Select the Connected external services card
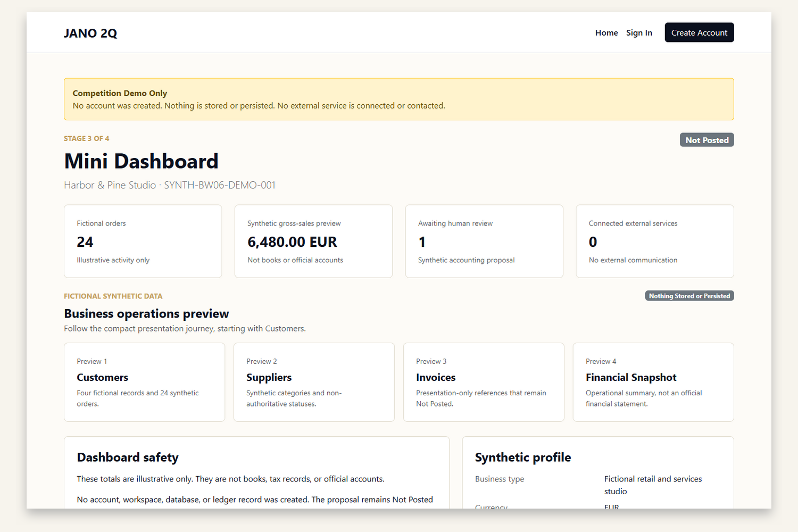The width and height of the screenshot is (798, 532). coord(655,241)
